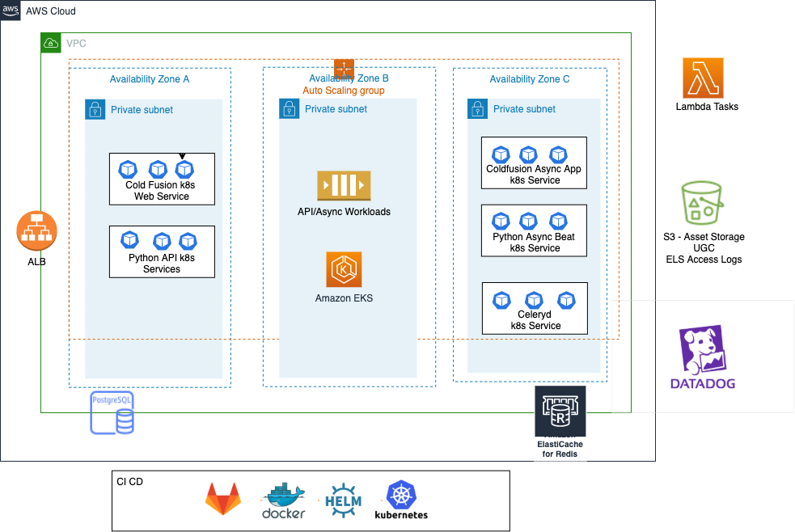Select "Cold Fusion k8s Web Service" label

tap(161, 191)
